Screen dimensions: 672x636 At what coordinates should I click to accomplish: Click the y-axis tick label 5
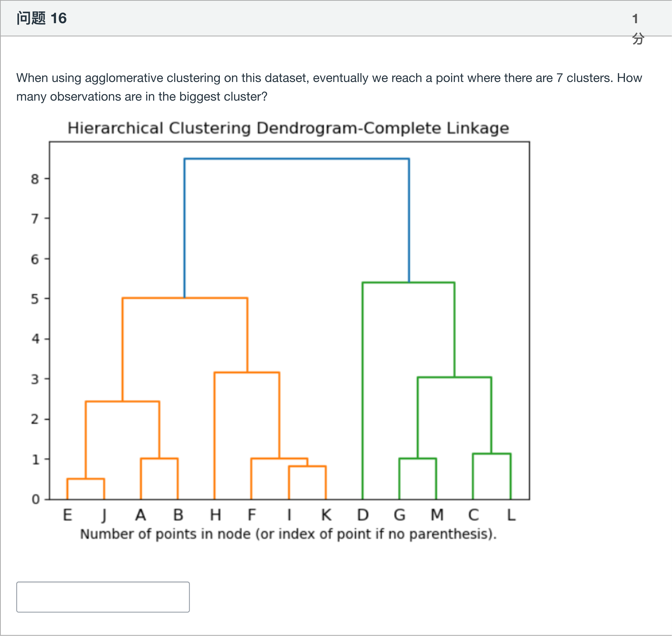(x=35, y=299)
